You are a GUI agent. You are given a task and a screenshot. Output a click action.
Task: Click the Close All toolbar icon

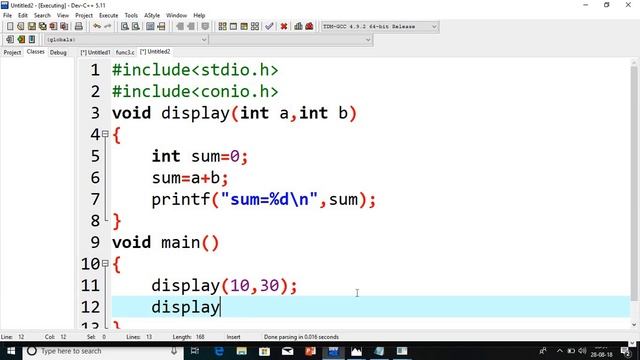(64, 27)
